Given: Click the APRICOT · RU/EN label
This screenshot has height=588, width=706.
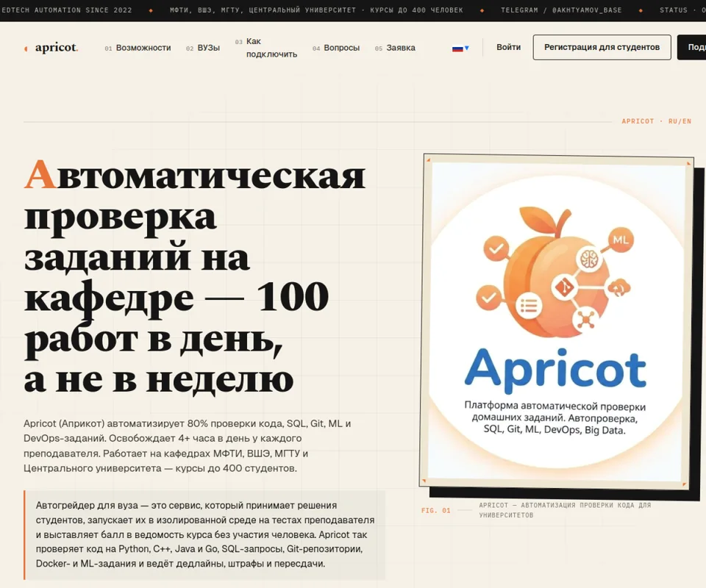Looking at the screenshot, I should coord(656,121).
